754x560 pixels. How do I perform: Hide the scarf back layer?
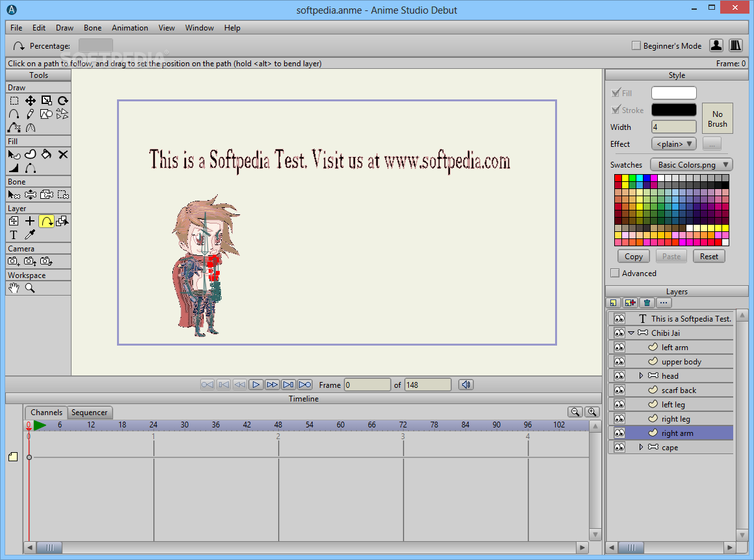pyautogui.click(x=619, y=390)
